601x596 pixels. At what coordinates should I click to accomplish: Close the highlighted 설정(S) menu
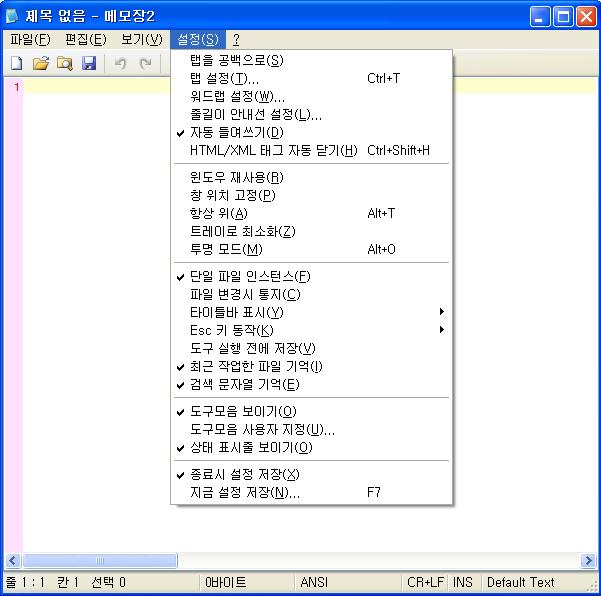pos(198,39)
